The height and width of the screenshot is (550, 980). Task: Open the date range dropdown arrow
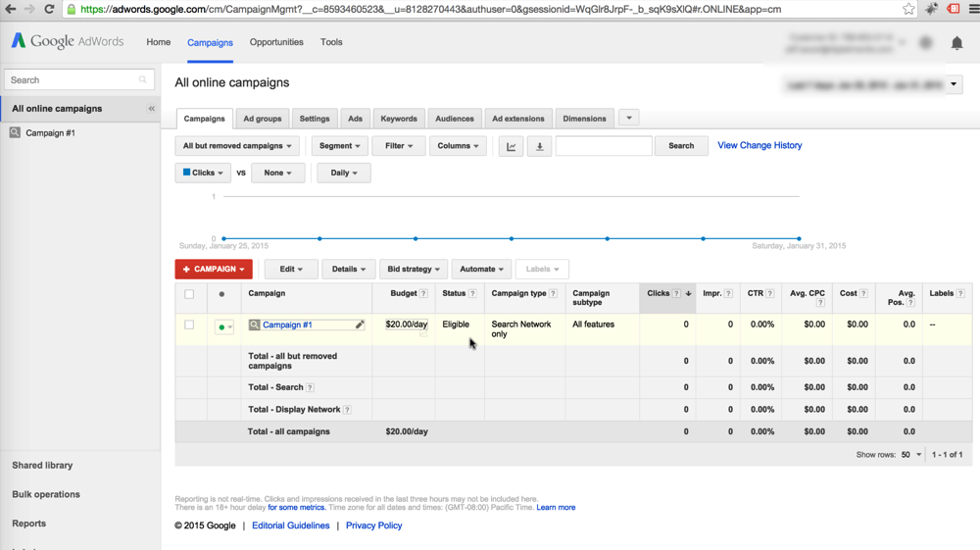coord(954,84)
